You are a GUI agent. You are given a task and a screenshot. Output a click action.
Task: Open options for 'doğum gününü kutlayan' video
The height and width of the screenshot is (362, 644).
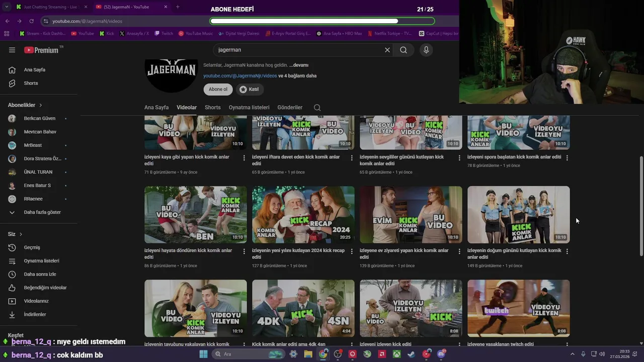point(567,251)
